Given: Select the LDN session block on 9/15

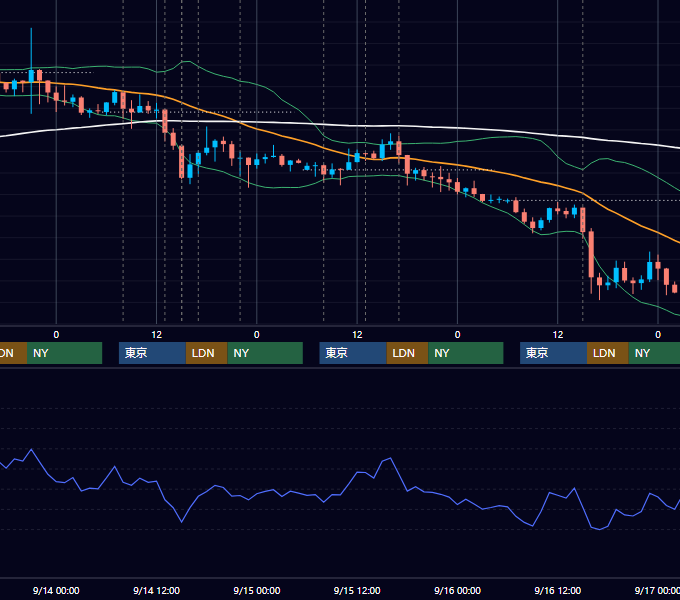Looking at the screenshot, I should pyautogui.click(x=407, y=353).
